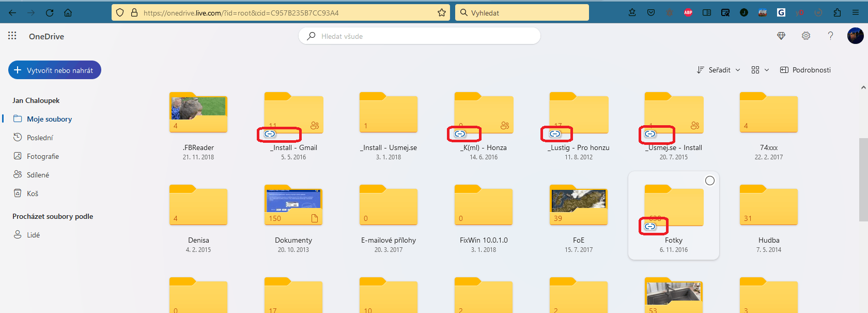The width and height of the screenshot is (868, 313).
Task: Open the FOE extension icon
Action: pyautogui.click(x=763, y=12)
